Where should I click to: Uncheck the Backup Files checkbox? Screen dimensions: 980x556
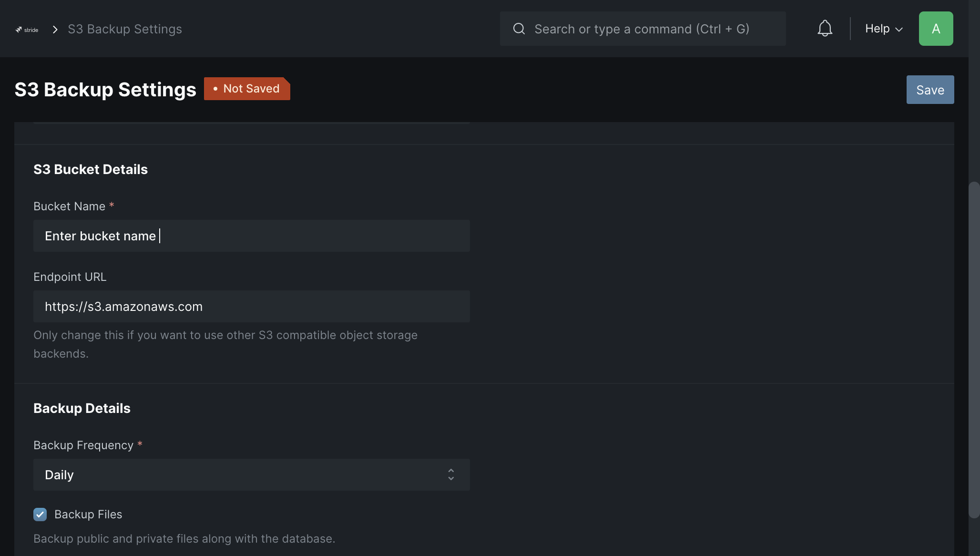point(40,515)
